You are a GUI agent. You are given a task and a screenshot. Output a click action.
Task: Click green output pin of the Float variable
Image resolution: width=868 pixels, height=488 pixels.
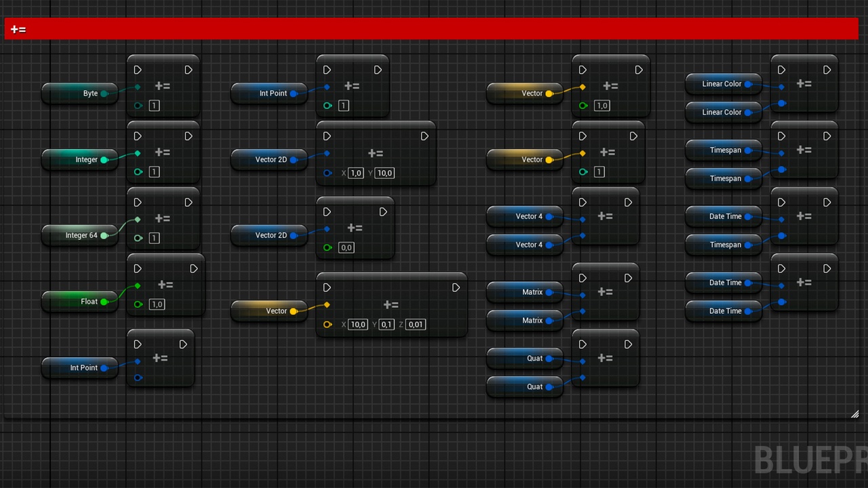pyautogui.click(x=104, y=302)
